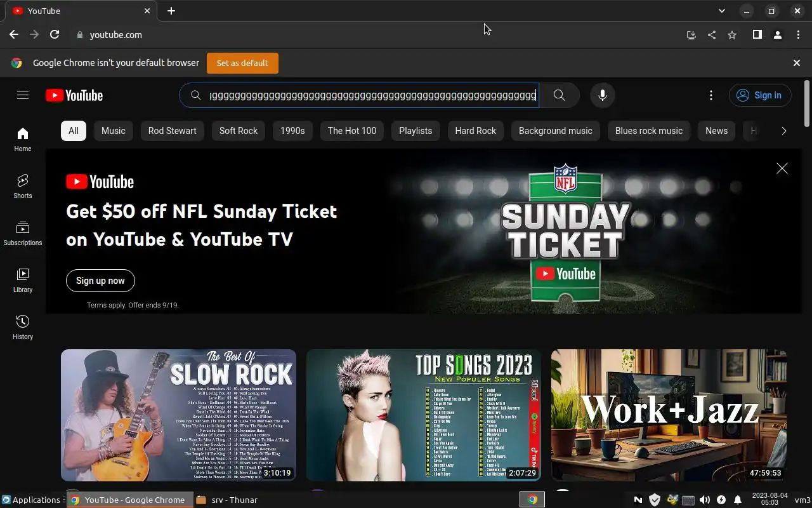
Task: Click the install app icon in address bar
Action: (691, 35)
